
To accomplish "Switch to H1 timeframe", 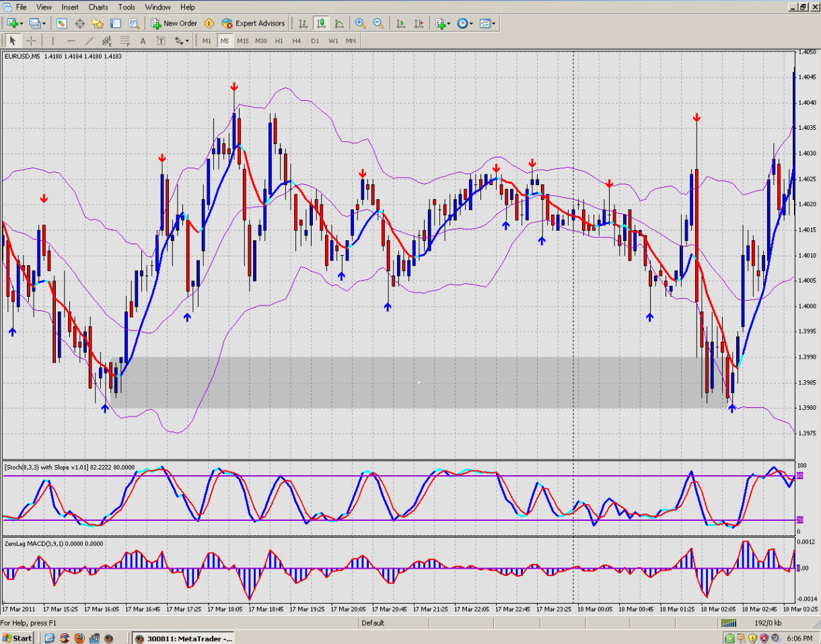I will pyautogui.click(x=279, y=40).
